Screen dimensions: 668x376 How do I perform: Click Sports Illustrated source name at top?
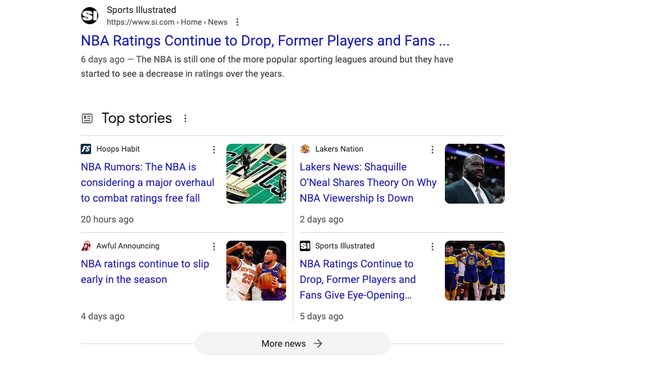coord(141,10)
